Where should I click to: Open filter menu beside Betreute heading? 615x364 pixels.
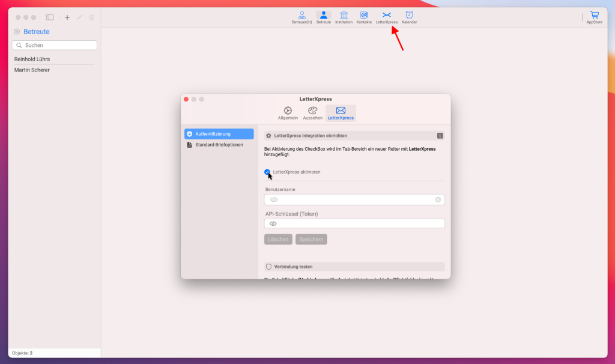(17, 32)
